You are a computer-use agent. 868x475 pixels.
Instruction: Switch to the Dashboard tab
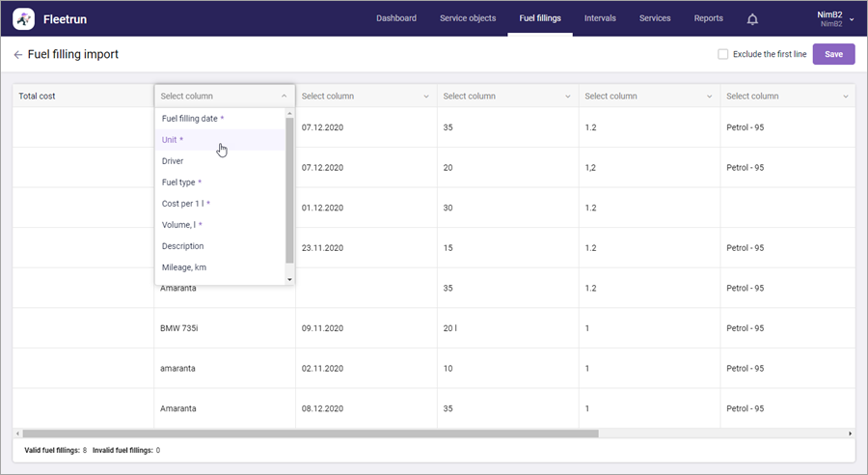(396, 18)
